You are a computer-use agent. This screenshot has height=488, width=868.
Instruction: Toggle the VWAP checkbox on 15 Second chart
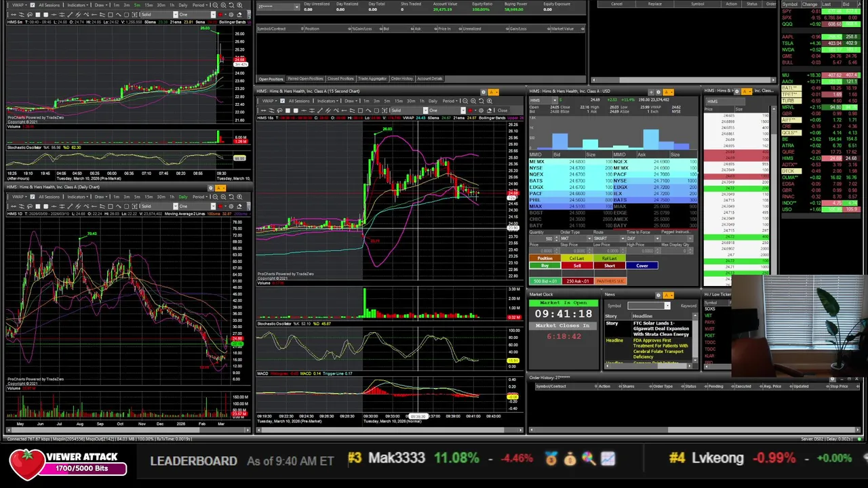coord(283,101)
